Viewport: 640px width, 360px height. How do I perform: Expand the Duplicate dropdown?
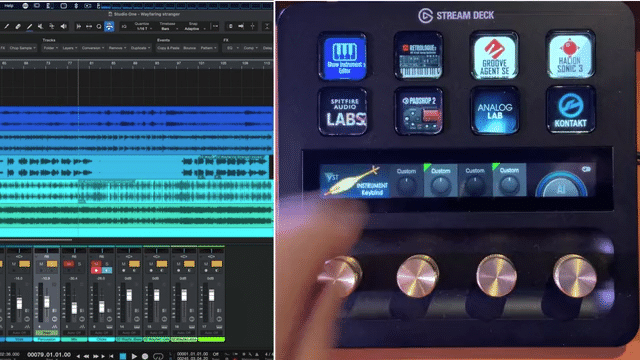pos(140,48)
